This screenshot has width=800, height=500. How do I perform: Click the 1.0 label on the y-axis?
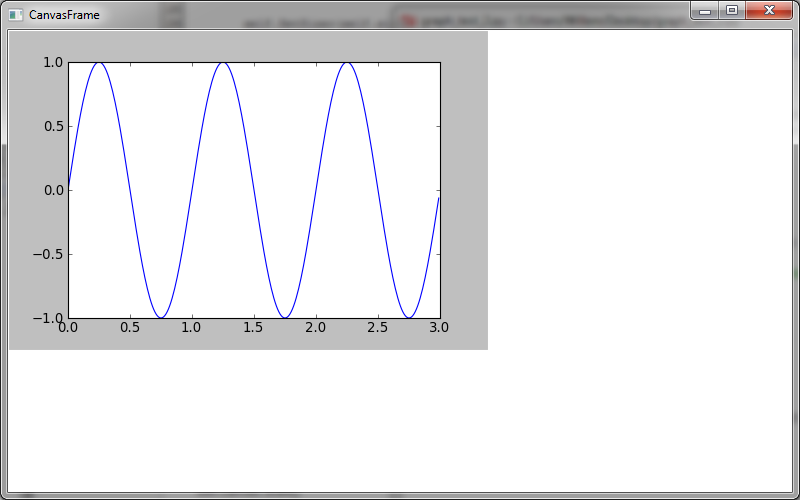click(x=52, y=63)
